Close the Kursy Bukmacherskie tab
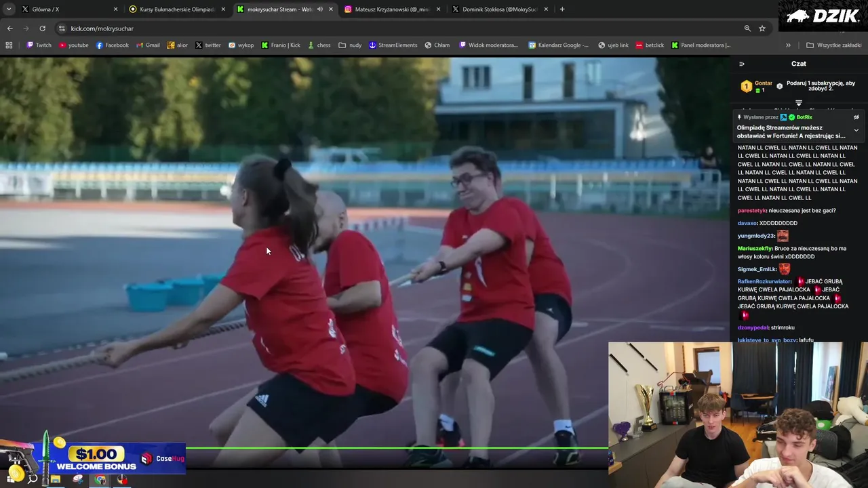 (223, 9)
